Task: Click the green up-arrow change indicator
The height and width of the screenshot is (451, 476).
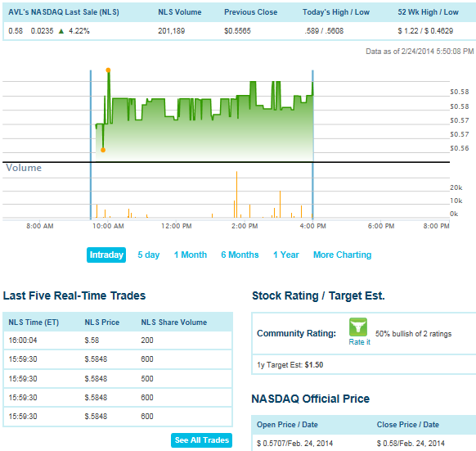Action: pos(61,31)
